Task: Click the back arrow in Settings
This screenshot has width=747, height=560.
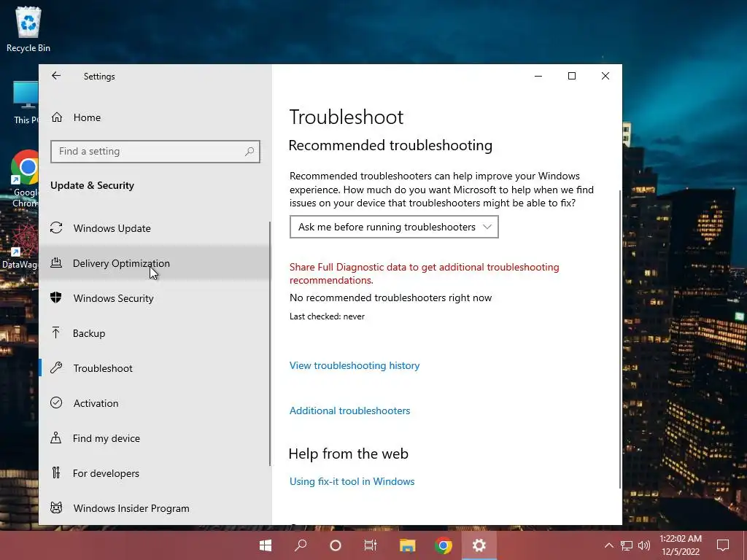Action: [56, 76]
